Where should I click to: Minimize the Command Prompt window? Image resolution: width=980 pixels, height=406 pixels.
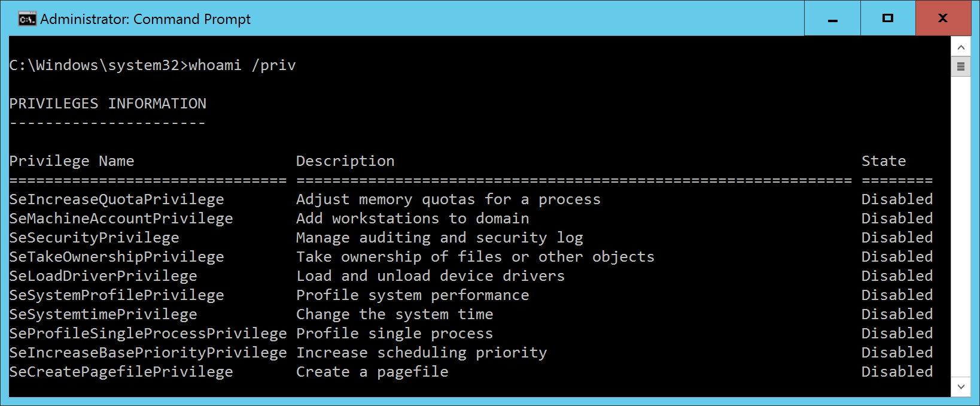tap(832, 19)
